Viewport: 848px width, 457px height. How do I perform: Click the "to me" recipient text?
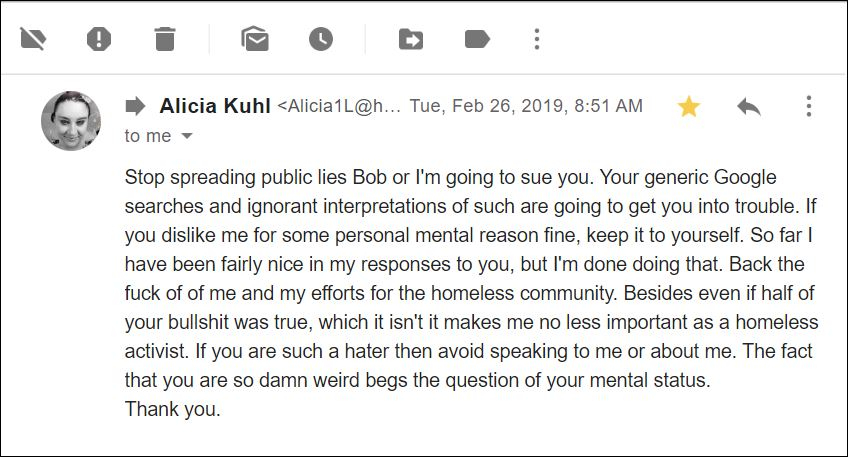148,136
